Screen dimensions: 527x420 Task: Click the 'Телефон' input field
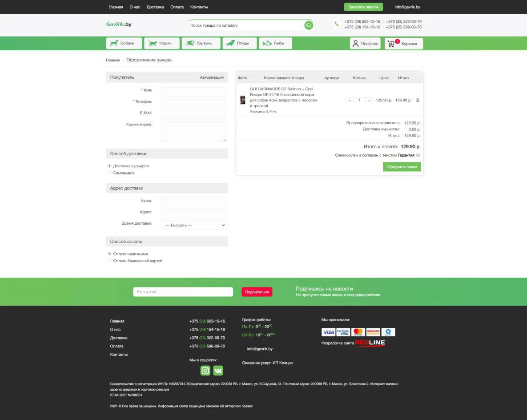(x=193, y=103)
